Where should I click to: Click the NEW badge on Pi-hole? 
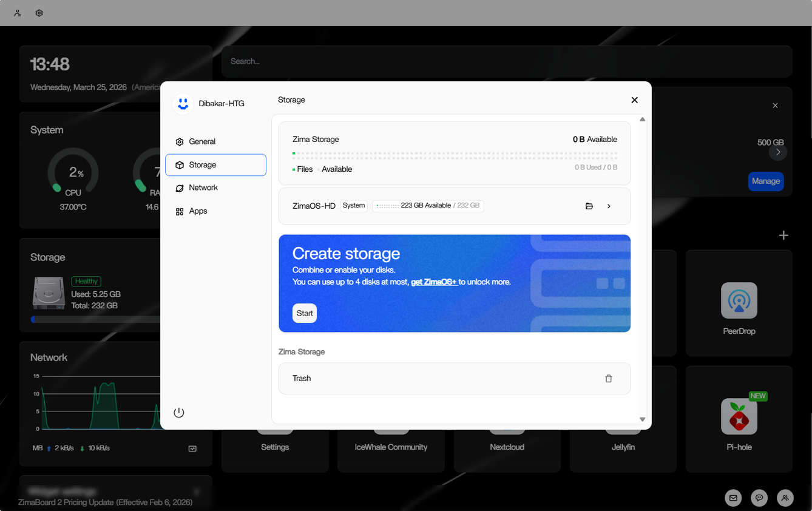click(x=758, y=396)
